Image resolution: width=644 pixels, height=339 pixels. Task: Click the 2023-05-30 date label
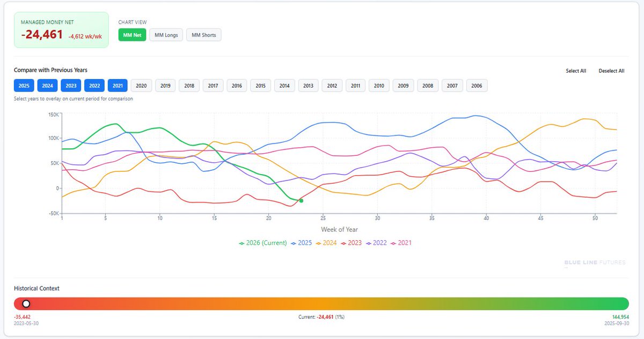click(x=26, y=323)
